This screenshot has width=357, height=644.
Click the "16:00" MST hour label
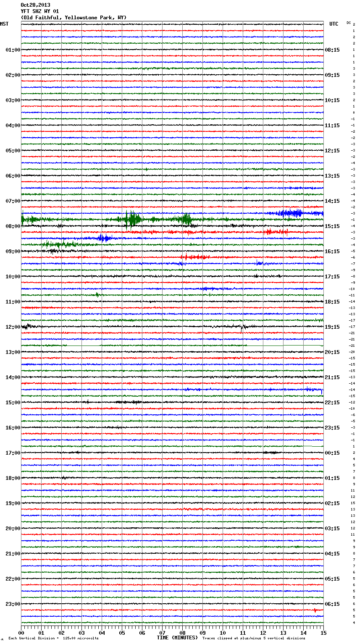[x=13, y=428]
